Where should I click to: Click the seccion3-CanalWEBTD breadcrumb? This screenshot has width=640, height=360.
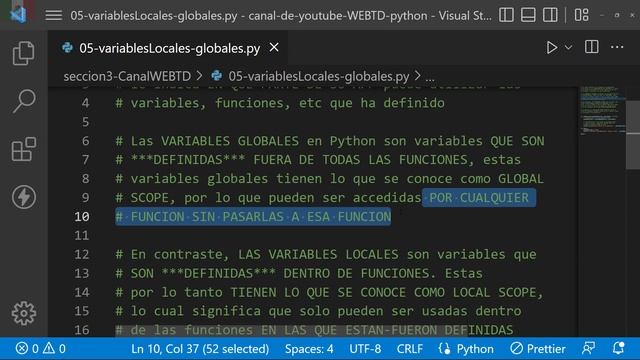pyautogui.click(x=127, y=76)
